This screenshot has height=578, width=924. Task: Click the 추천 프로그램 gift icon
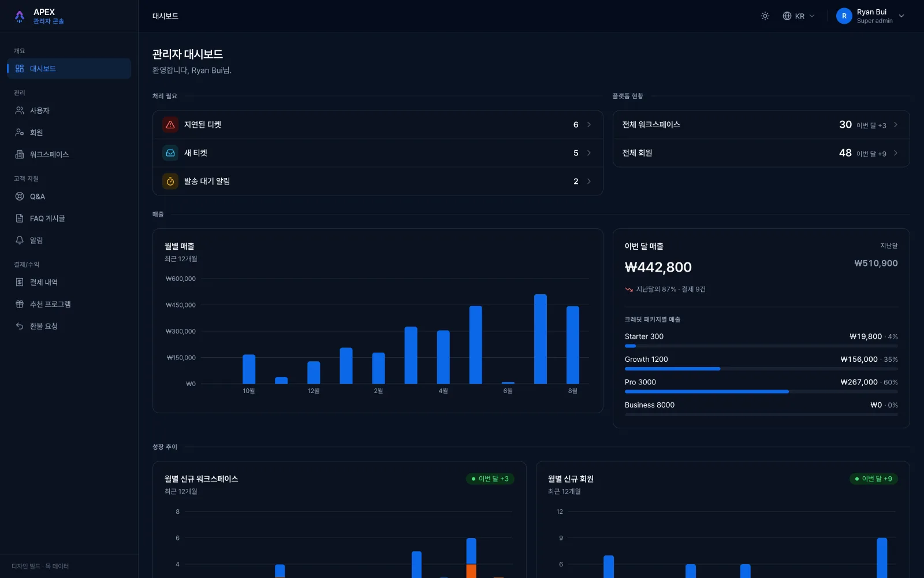[20, 304]
